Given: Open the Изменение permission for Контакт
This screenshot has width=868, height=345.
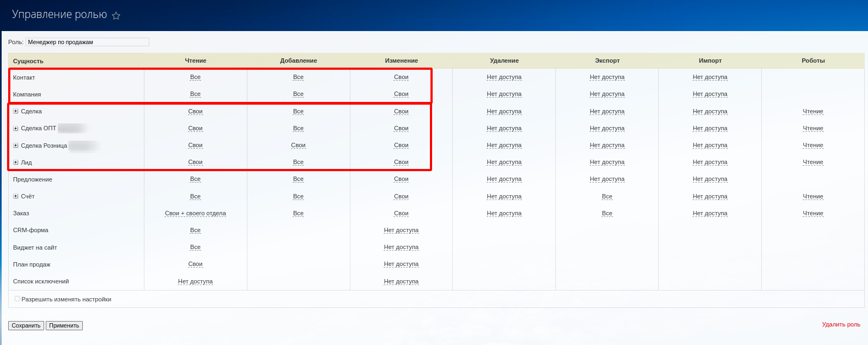Looking at the screenshot, I should 401,77.
